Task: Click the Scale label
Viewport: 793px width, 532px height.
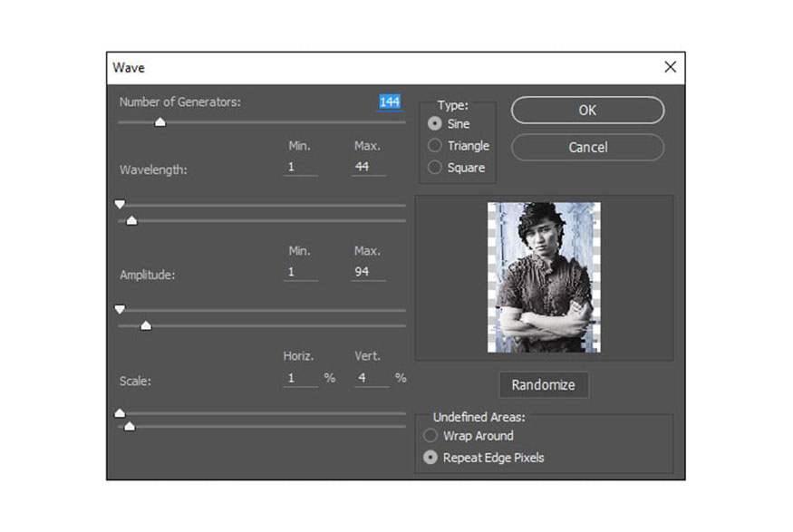Action: 135,382
